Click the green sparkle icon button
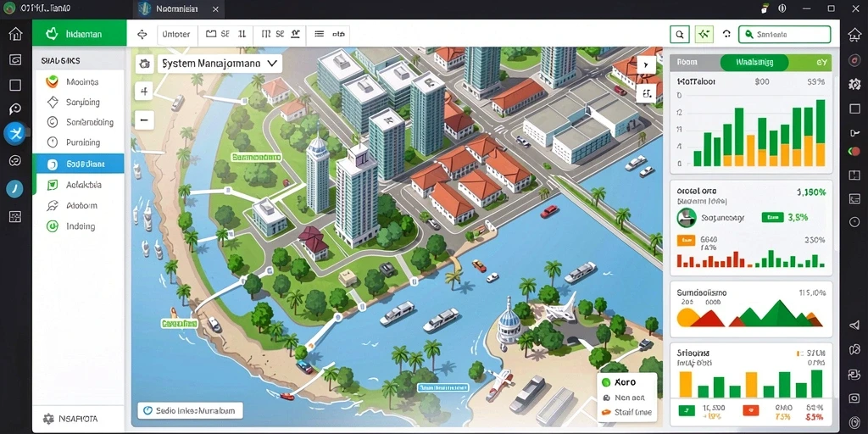Image resolution: width=868 pixels, height=434 pixels. (704, 34)
